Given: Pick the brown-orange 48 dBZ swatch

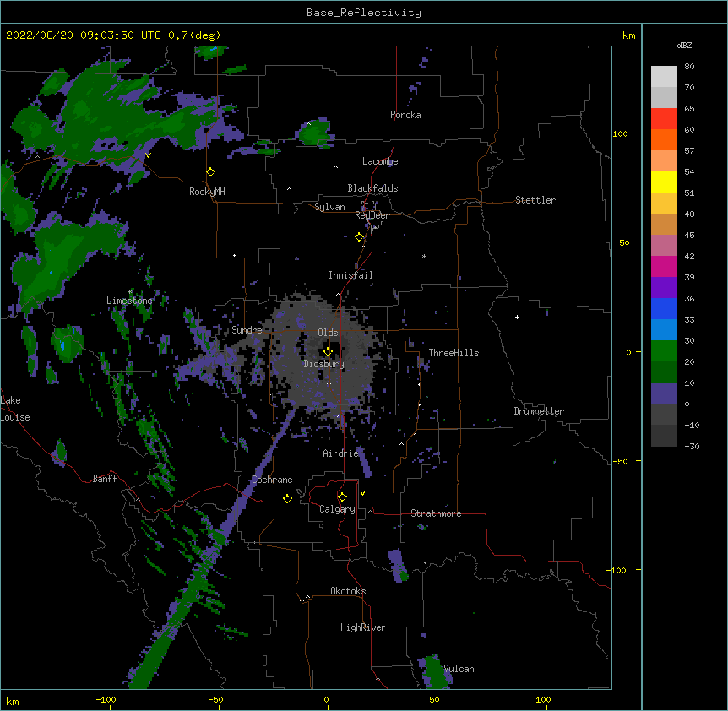Looking at the screenshot, I should click(x=664, y=224).
